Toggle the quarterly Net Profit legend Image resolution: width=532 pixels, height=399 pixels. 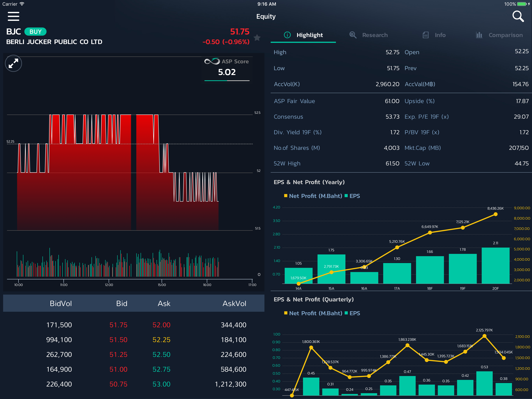point(313,313)
